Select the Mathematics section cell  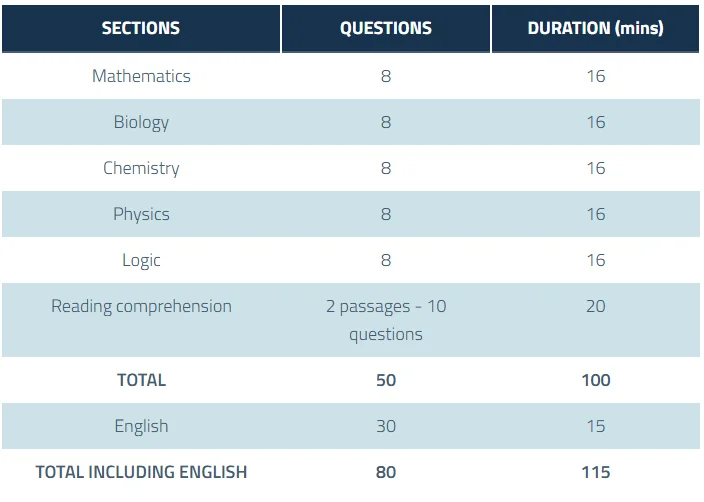pyautogui.click(x=141, y=76)
